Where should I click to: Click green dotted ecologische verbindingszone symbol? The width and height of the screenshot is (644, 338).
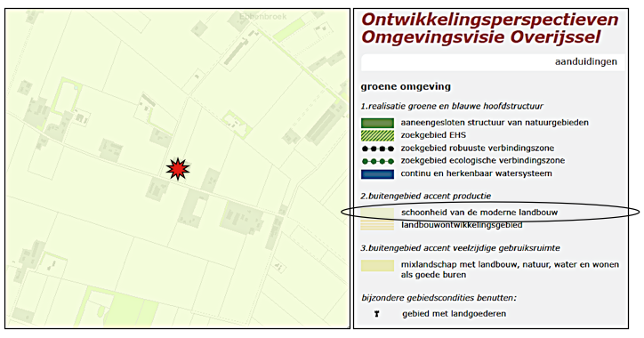[x=377, y=161]
